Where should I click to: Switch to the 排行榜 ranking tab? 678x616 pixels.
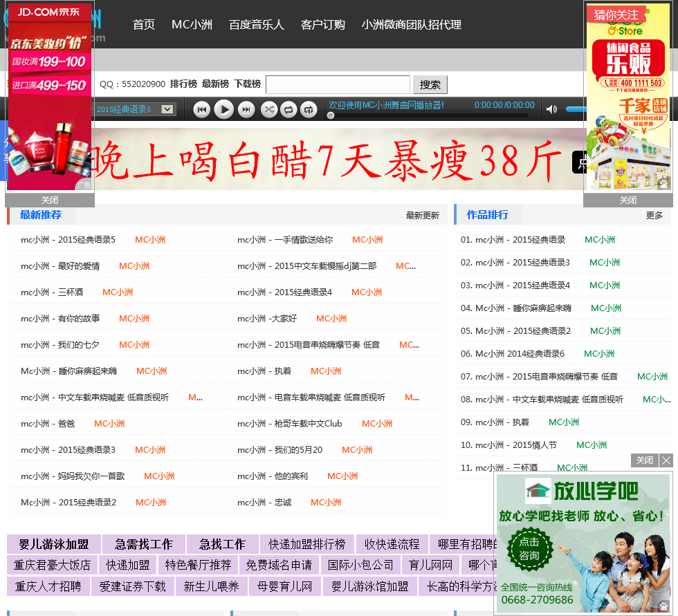pyautogui.click(x=183, y=84)
